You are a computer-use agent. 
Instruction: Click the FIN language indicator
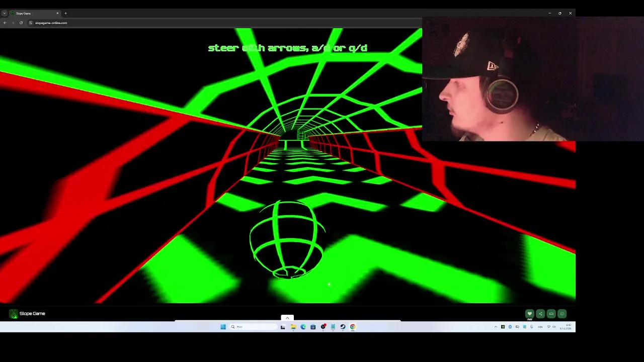[540, 327]
